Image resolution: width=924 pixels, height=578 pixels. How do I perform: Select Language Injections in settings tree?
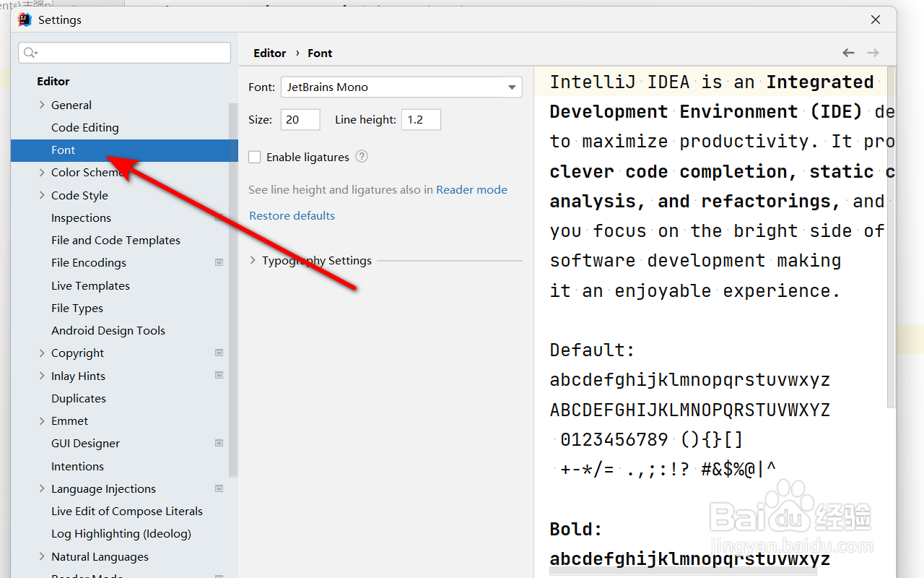pyautogui.click(x=103, y=488)
